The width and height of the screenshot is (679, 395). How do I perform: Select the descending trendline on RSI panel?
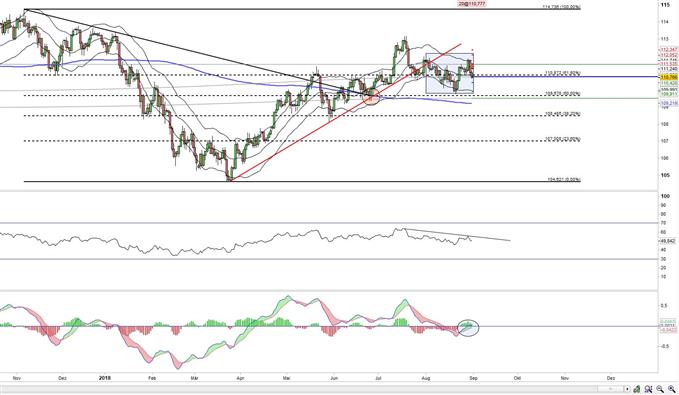click(x=457, y=234)
